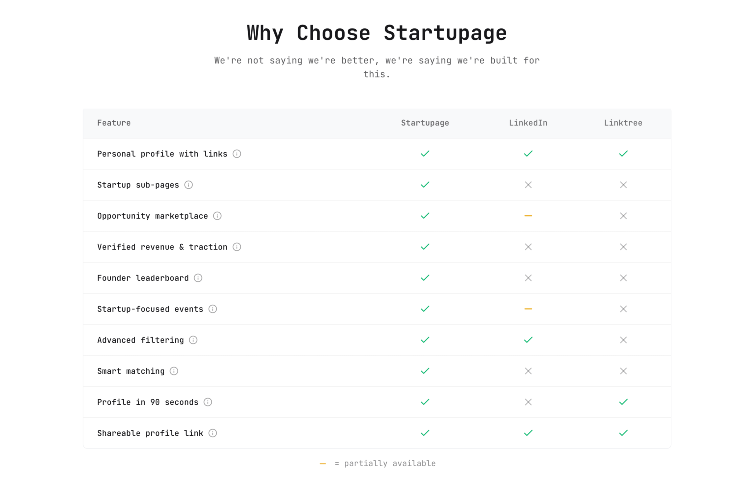Click LinkedIn partial dash for Startup-focused events
Screen dimensions: 741x500
click(528, 309)
